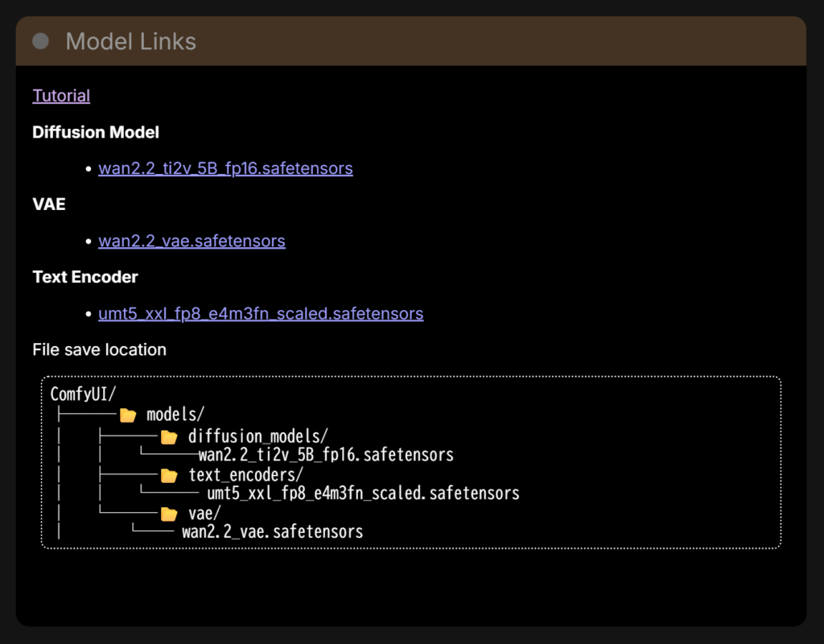Collapse the node using the gray header dot

[40, 41]
